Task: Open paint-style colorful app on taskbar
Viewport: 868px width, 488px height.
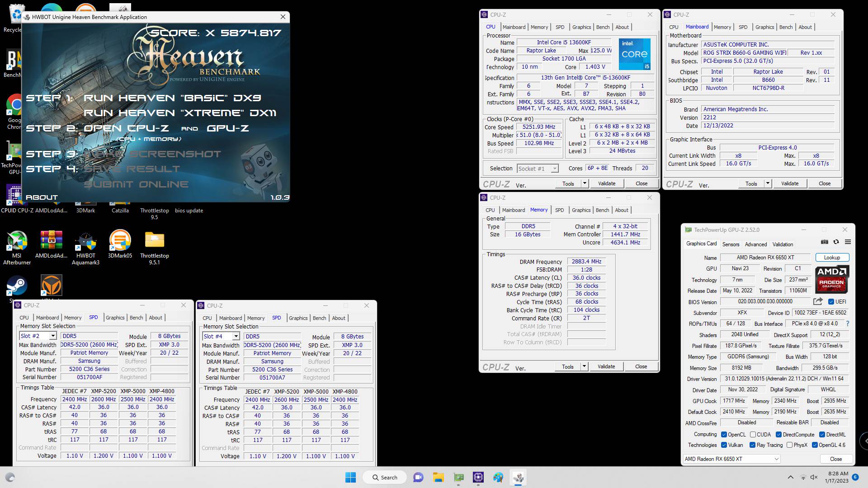Action: (x=498, y=477)
